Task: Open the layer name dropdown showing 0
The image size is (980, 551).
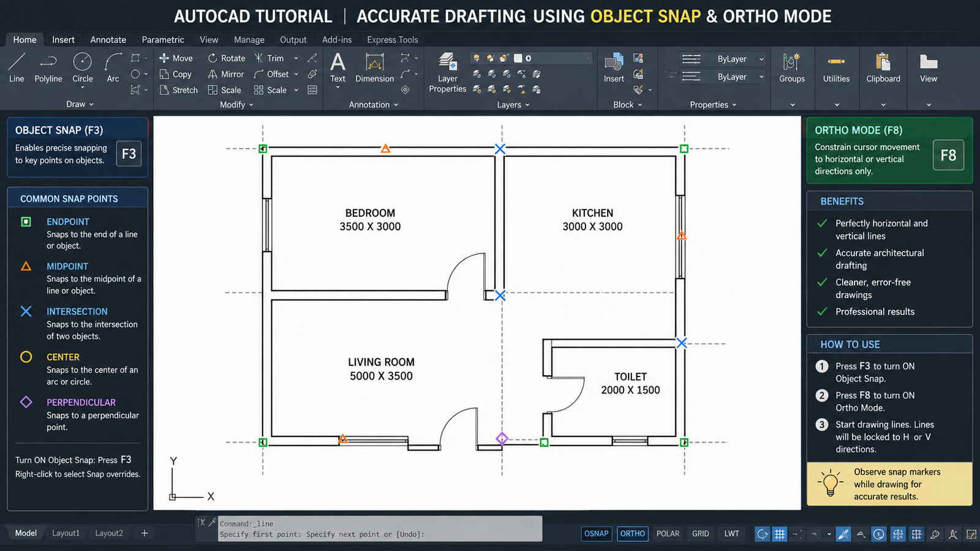Action: (x=532, y=58)
